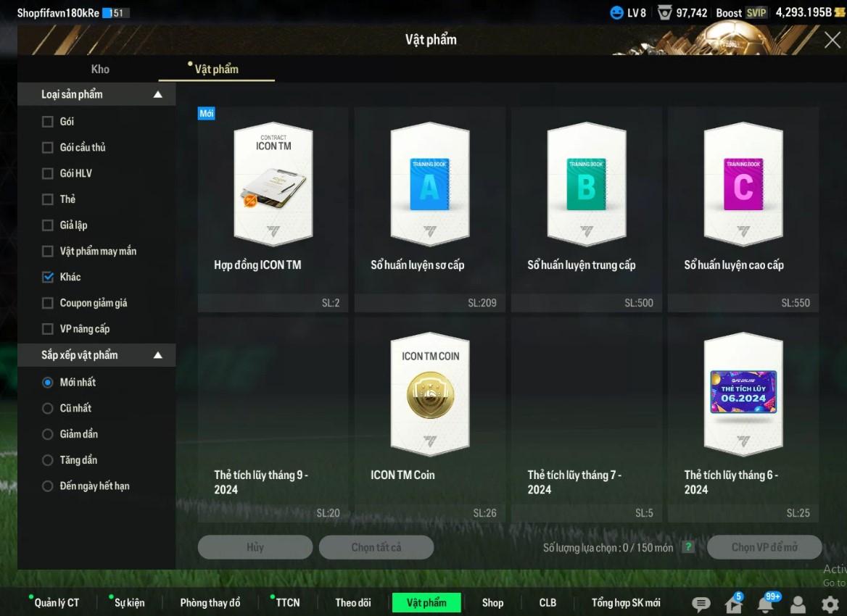Open the notifications bell icon
Image resolution: width=847 pixels, height=616 pixels.
765,604
